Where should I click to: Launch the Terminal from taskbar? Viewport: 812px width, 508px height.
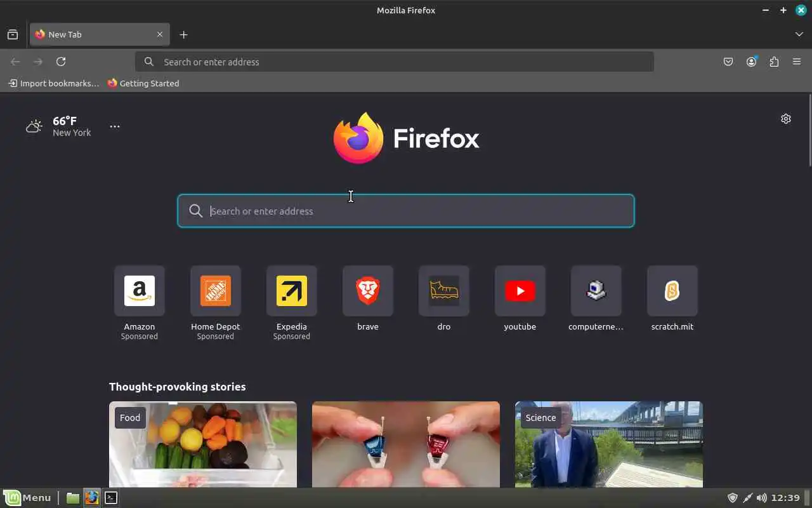[111, 498]
